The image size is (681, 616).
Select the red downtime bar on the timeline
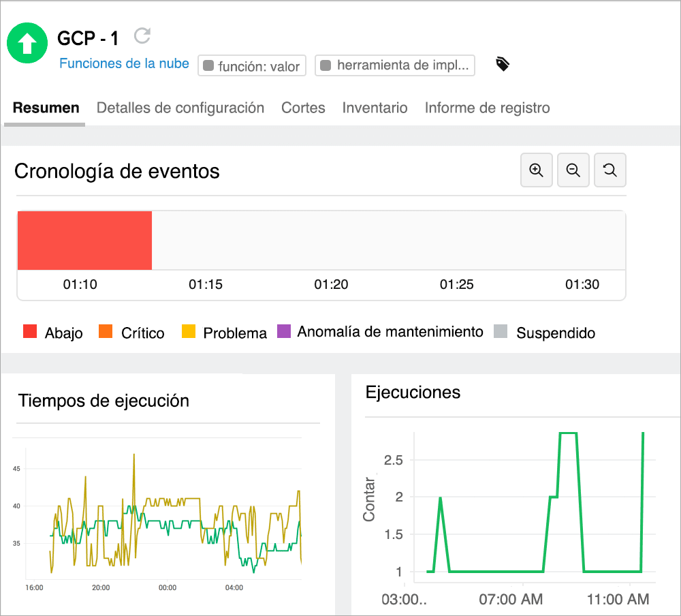pos(84,240)
